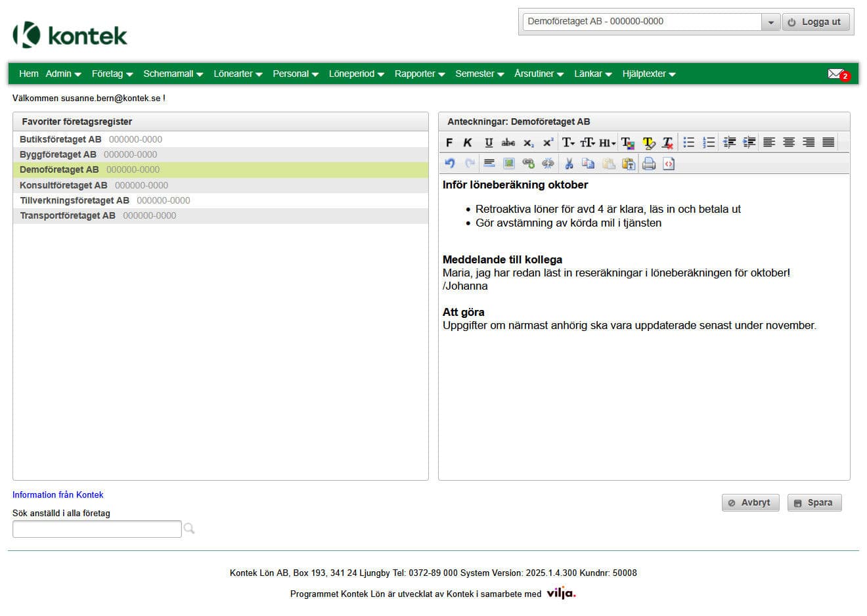Screen dimensions: 867x616
Task: Align note text to the right
Action: (809, 143)
